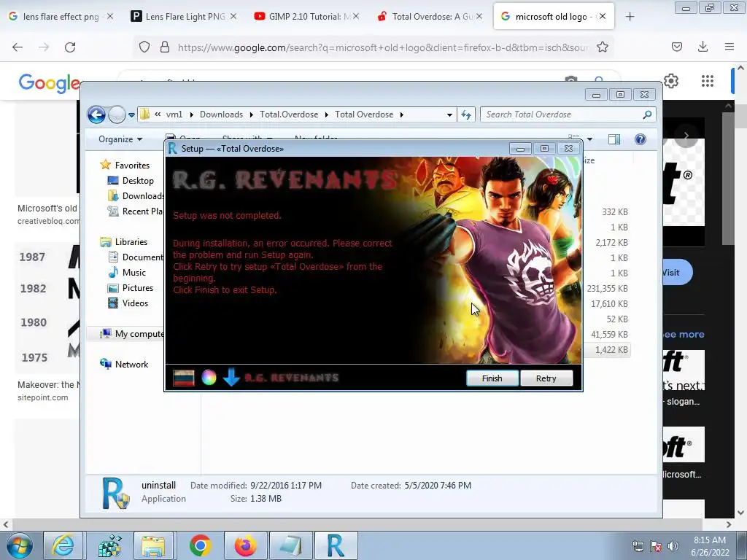Select My computer in navigation pane
Viewport: 747px width, 560px height.
click(131, 334)
